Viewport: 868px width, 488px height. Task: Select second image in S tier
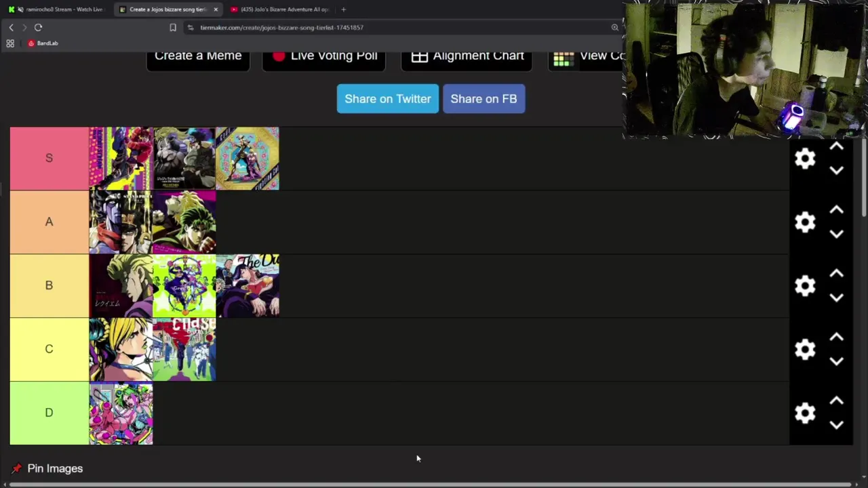(x=184, y=159)
